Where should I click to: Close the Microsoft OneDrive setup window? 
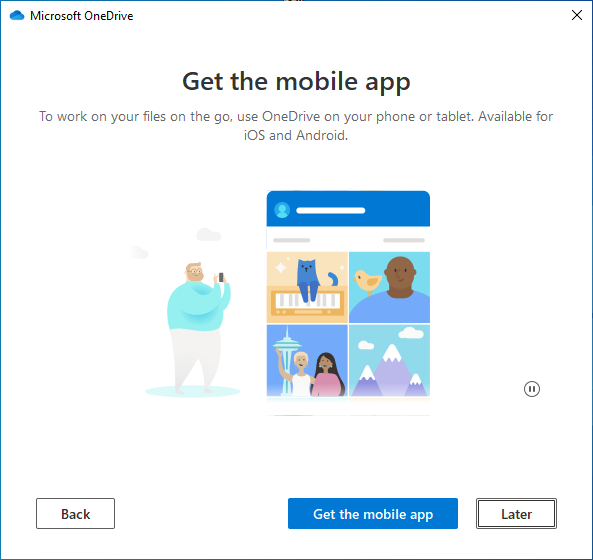(x=577, y=15)
